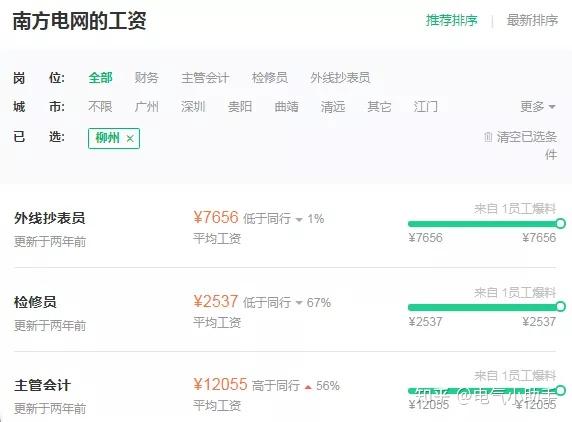
Task: Switch to 最新排序 sorting
Action: point(532,20)
